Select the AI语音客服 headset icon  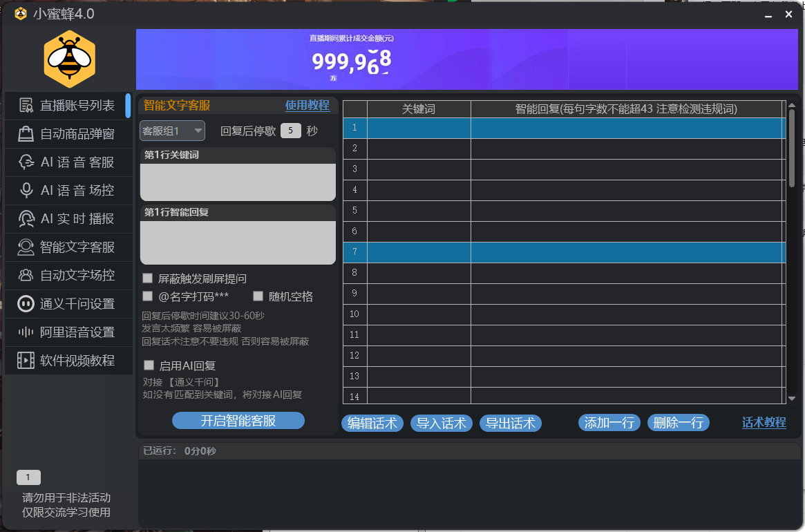(26, 162)
